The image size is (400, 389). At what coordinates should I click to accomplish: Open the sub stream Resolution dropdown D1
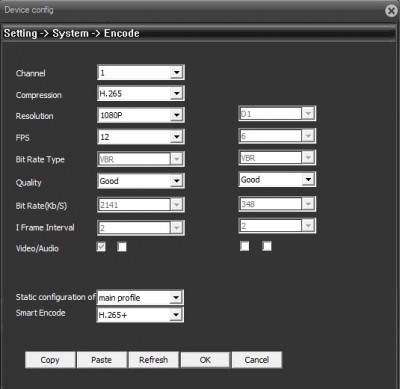click(x=277, y=114)
